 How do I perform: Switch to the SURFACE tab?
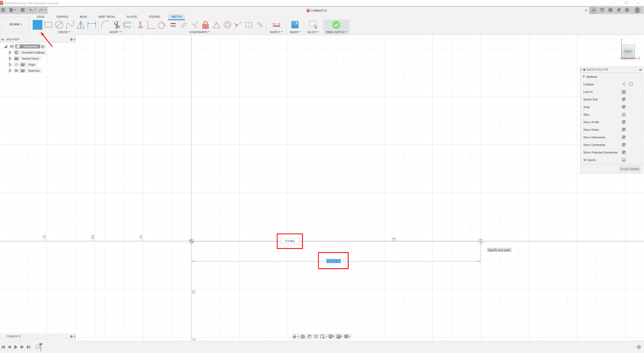(x=62, y=17)
